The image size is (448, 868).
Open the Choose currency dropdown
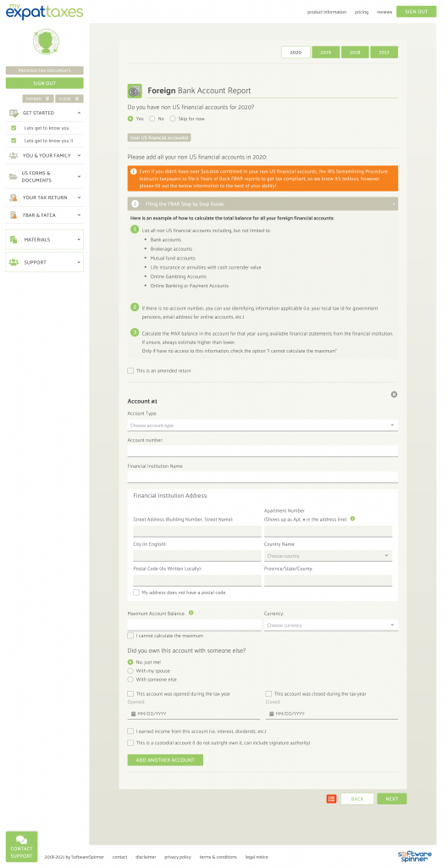331,625
